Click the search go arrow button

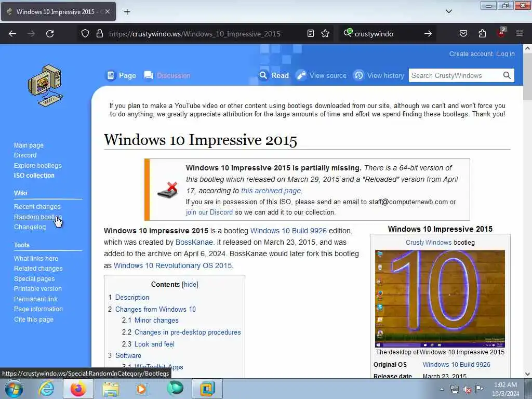428,34
